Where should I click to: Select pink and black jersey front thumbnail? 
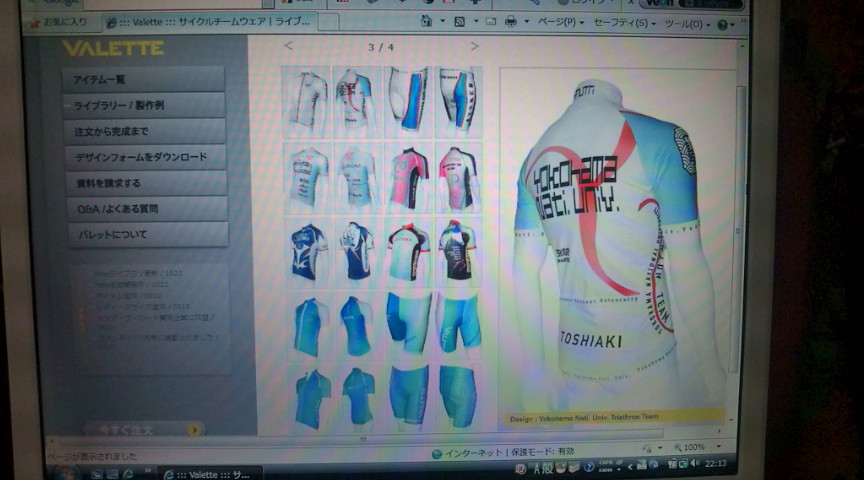(408, 179)
